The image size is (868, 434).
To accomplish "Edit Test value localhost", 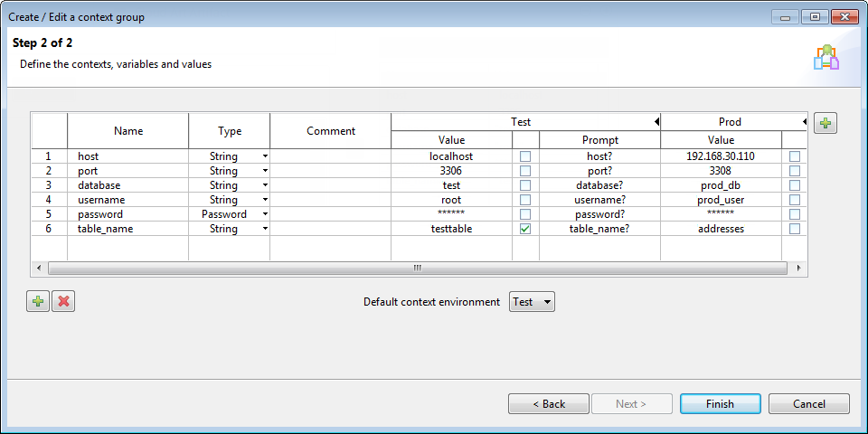I will tap(452, 156).
